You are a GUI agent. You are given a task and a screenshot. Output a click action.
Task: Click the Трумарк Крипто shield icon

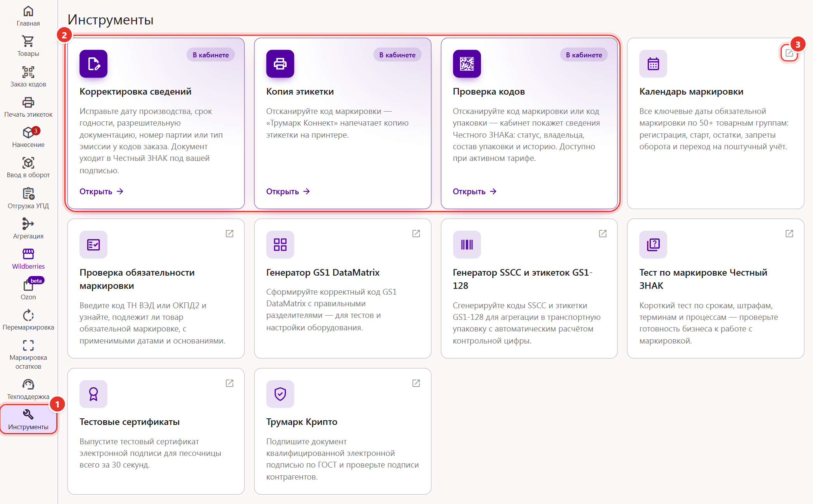tap(280, 394)
